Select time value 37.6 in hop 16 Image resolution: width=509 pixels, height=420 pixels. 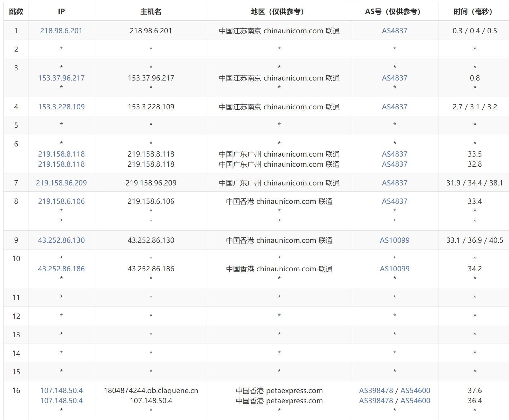[475, 391]
